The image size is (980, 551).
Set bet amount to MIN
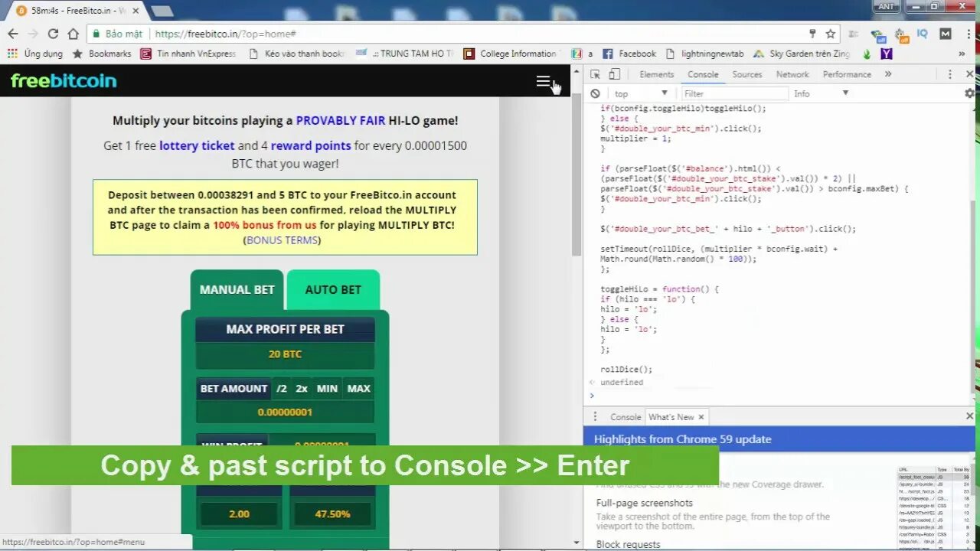pyautogui.click(x=327, y=388)
